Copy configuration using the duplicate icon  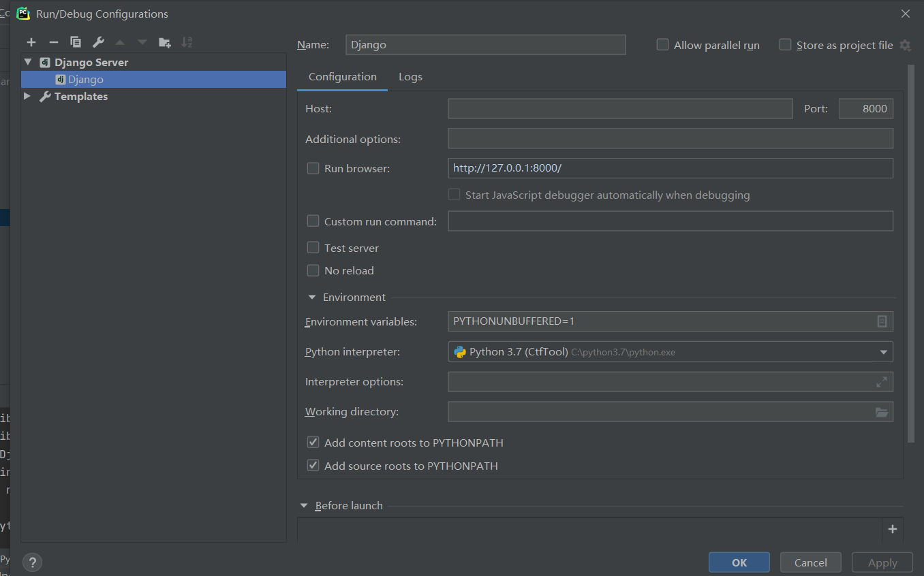pyautogui.click(x=76, y=42)
